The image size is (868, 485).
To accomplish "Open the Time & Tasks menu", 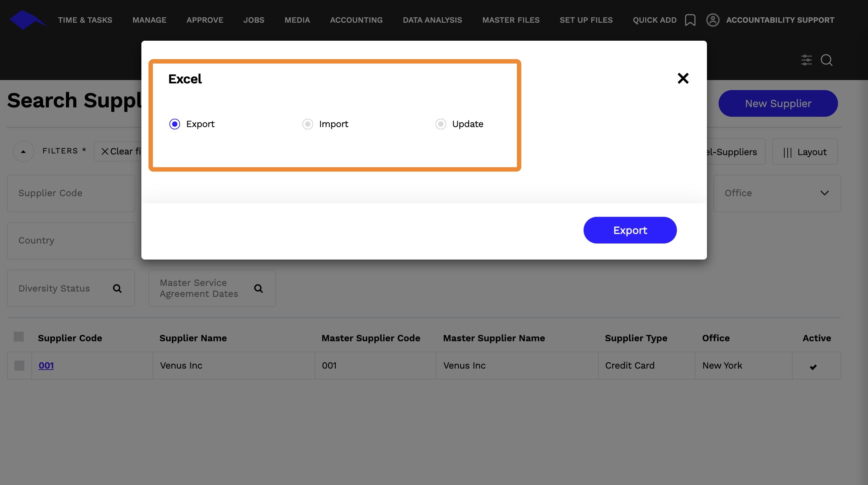I will coord(85,20).
